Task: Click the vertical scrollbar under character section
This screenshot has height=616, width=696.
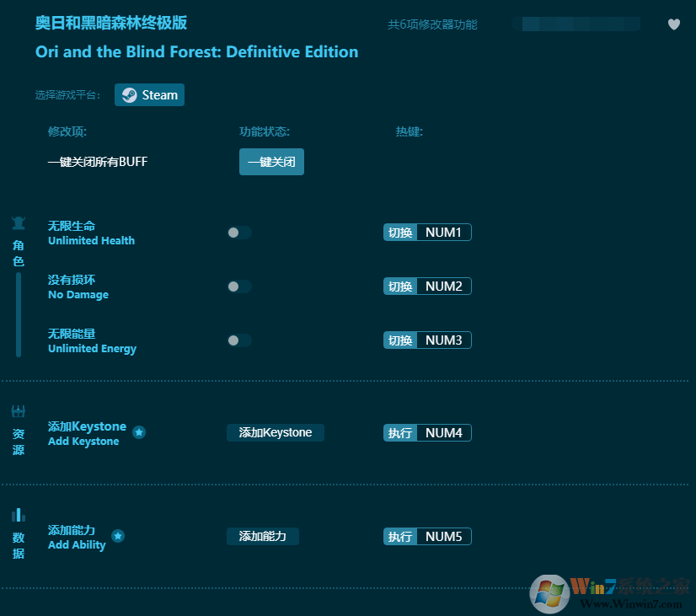Action: point(19,314)
